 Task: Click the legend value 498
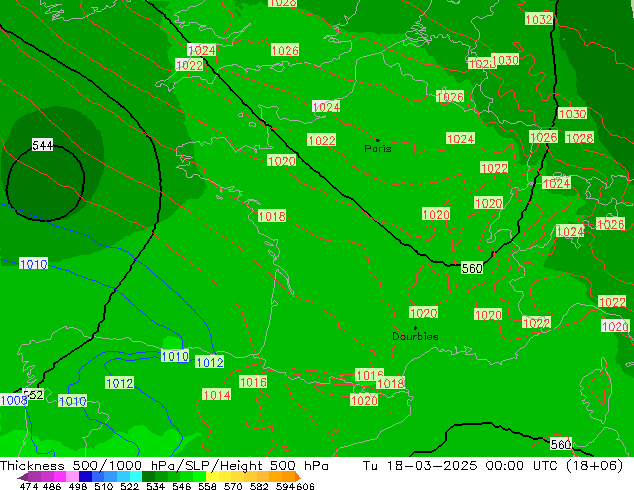(x=78, y=486)
